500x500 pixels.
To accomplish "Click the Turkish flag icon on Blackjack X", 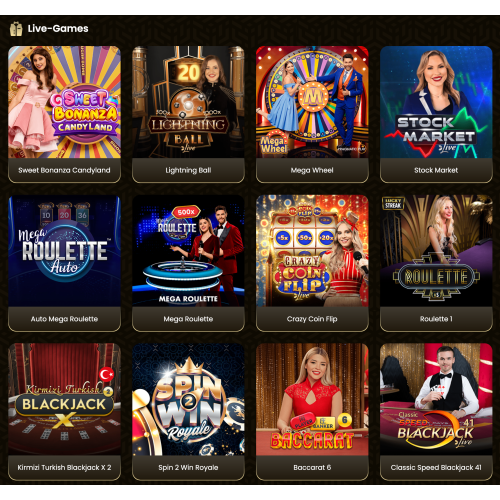I will tap(107, 374).
